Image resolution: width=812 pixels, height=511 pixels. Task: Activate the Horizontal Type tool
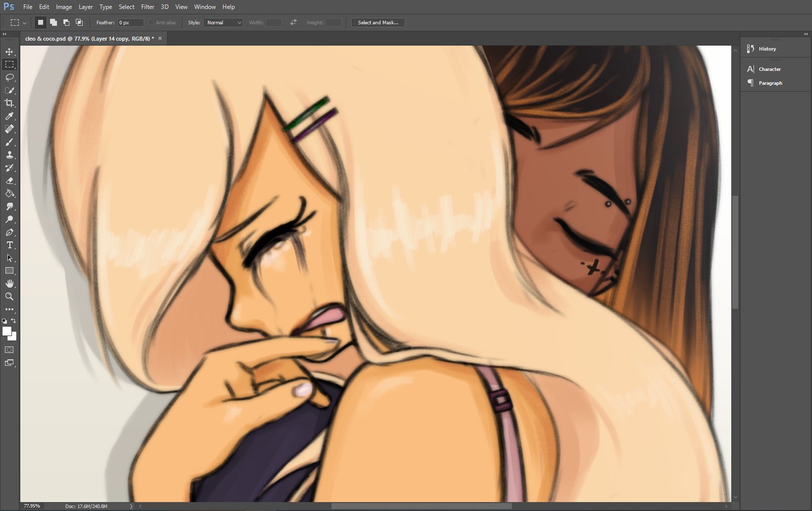pyautogui.click(x=9, y=245)
